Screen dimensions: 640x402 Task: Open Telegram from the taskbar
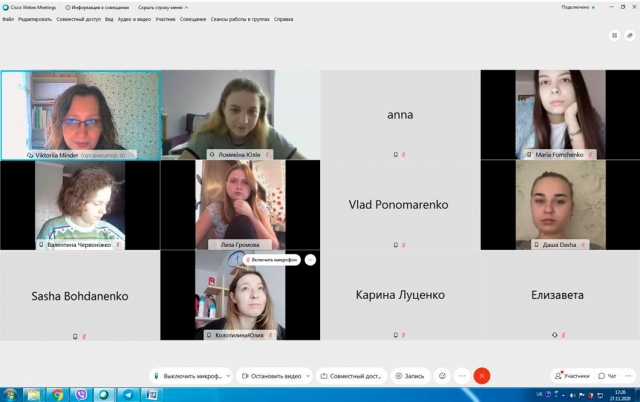128,395
